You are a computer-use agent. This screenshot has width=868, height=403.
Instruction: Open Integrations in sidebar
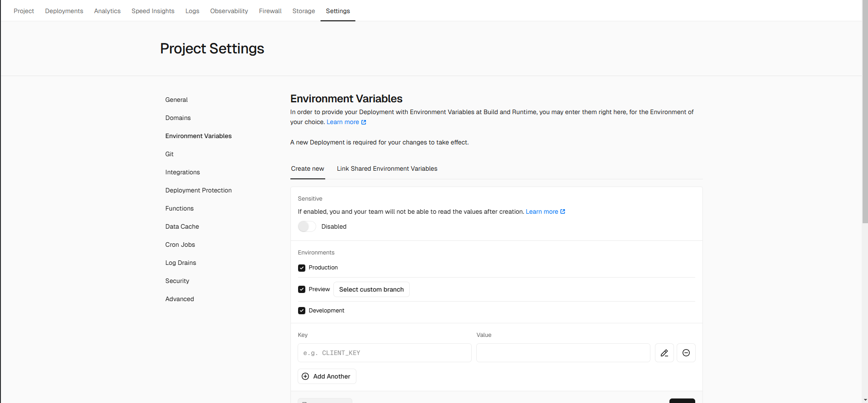click(183, 172)
